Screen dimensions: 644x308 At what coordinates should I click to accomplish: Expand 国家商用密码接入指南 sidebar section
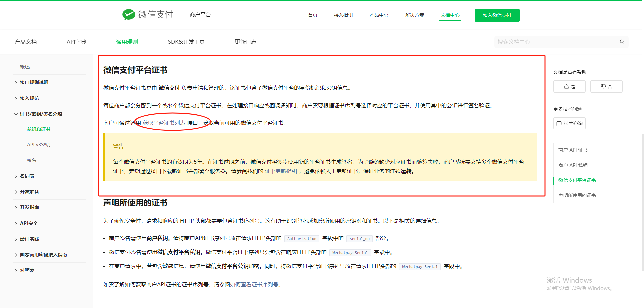tap(44, 255)
